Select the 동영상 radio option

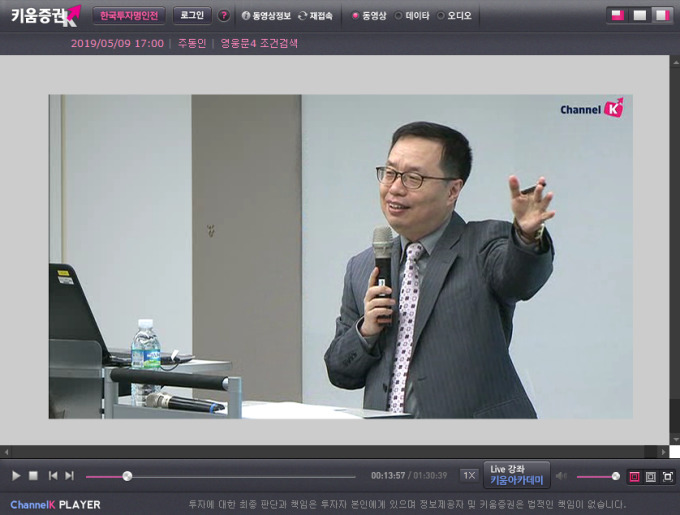[355, 16]
